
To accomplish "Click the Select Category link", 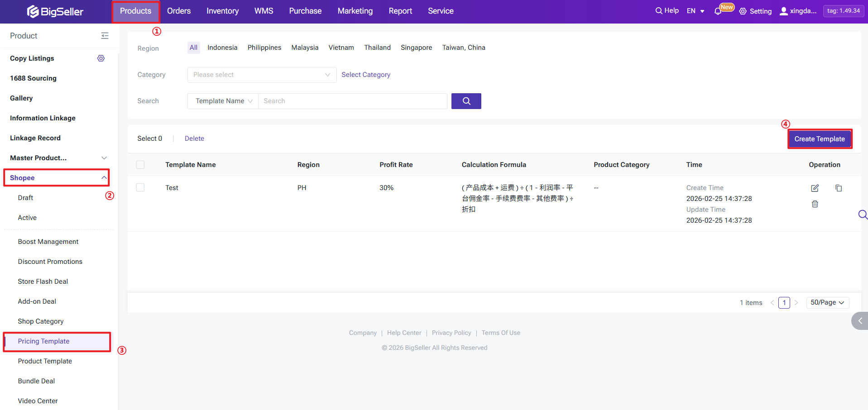I will [365, 75].
